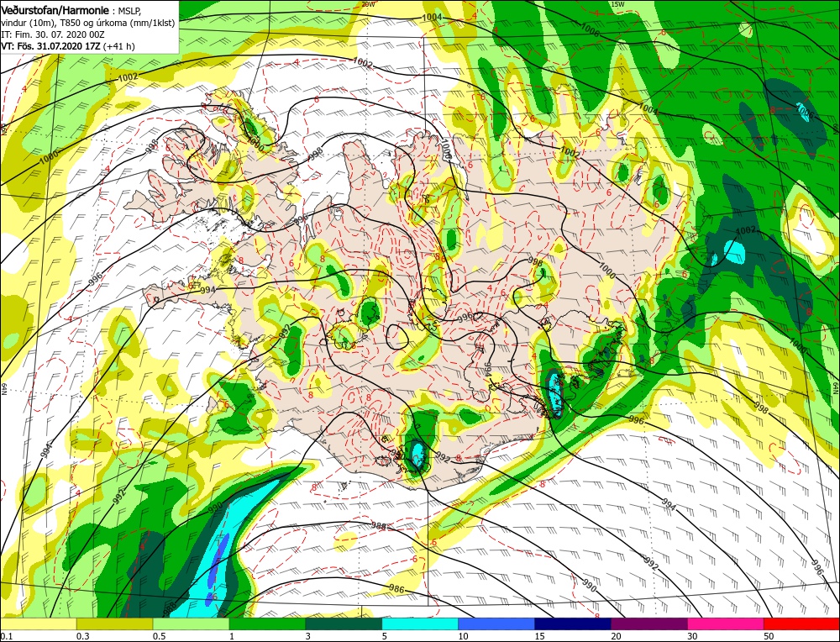This screenshot has height=642, width=840.
Task: Click the '0.3' legend value label
Action: (x=82, y=636)
